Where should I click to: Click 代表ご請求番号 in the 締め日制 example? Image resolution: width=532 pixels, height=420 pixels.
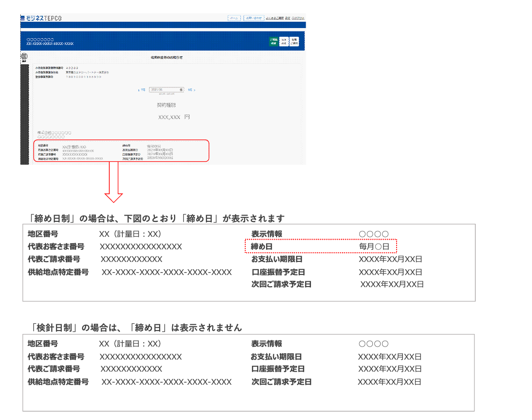[54, 260]
